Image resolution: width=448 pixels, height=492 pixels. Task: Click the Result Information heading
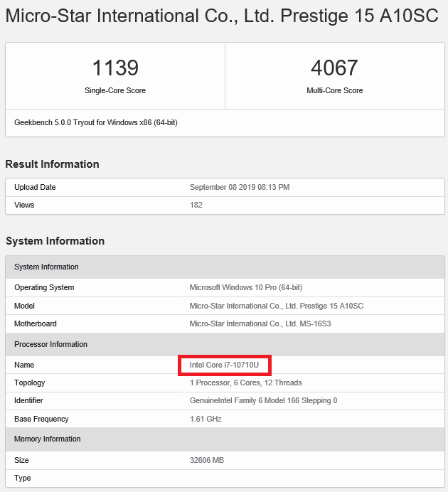(x=52, y=164)
